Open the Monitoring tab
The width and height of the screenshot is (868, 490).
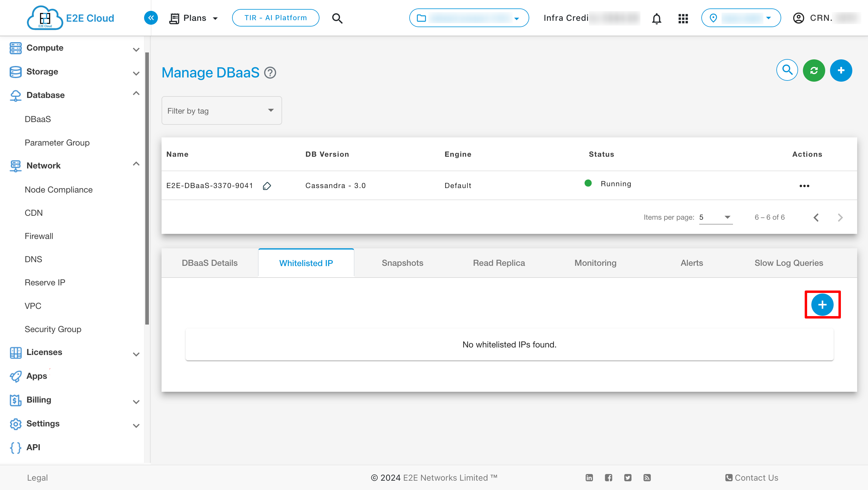pos(596,263)
